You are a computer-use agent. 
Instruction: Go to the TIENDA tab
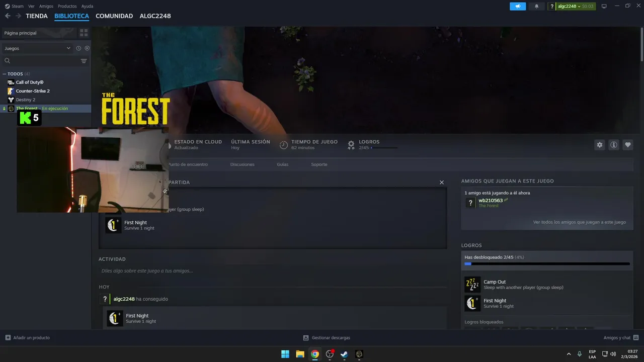[37, 16]
